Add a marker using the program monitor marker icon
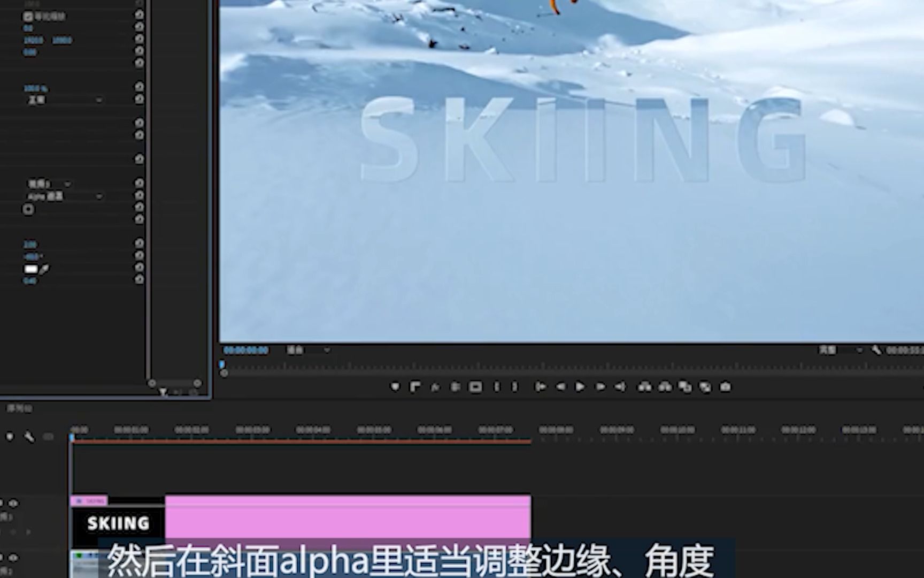Screen dimensions: 924x578 point(396,386)
